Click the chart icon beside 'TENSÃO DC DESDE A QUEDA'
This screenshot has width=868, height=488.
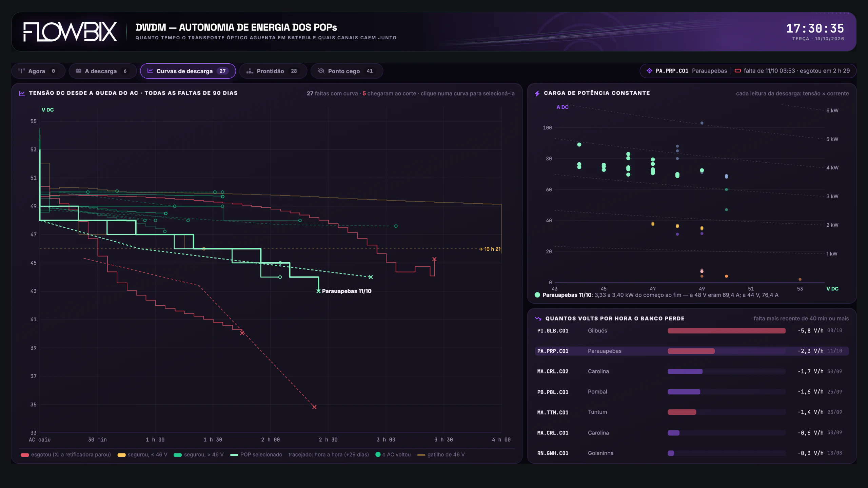click(22, 93)
